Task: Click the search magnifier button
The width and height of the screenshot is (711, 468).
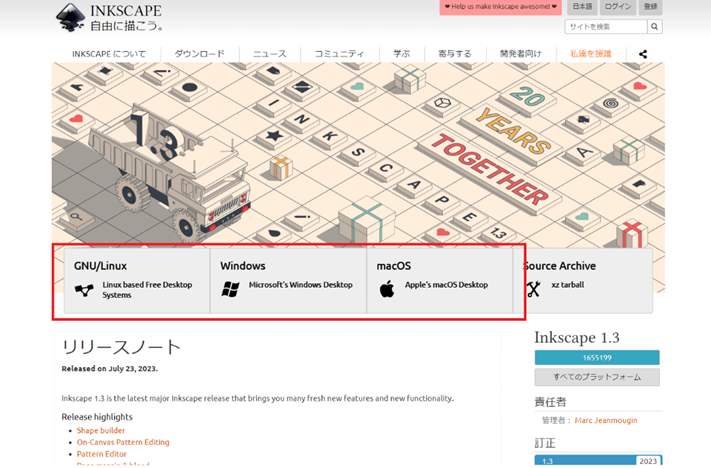Action: pos(654,27)
